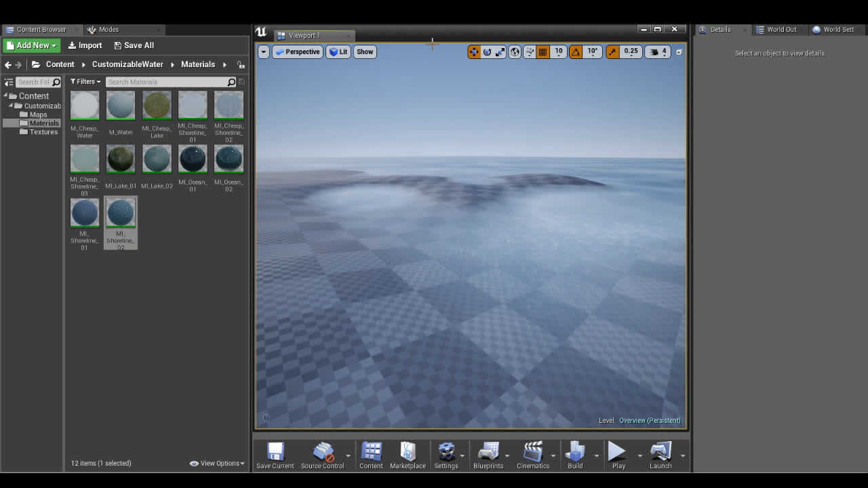
Task: Click the Import button
Action: (x=84, y=45)
